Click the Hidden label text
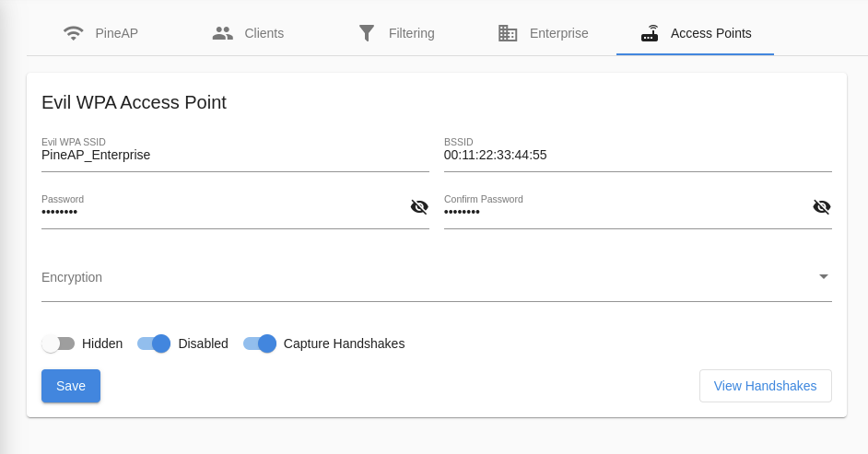Viewport: 868px width, 454px height. [x=102, y=343]
